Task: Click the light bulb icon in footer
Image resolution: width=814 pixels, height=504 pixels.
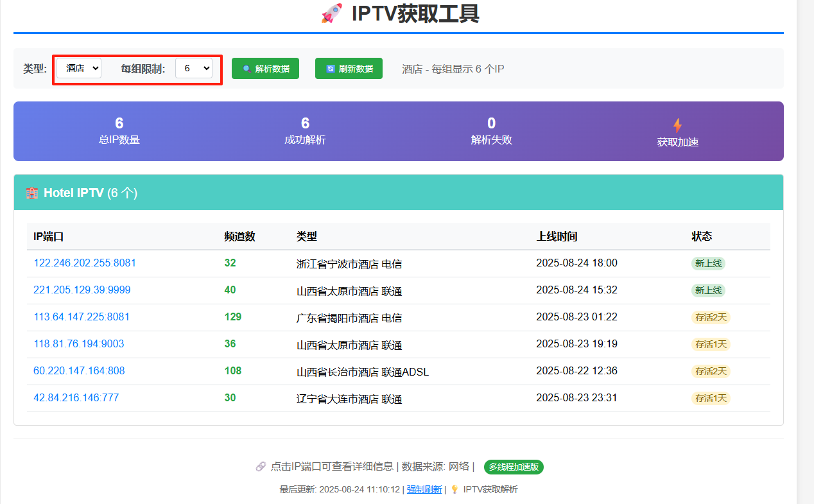Action: click(x=455, y=489)
